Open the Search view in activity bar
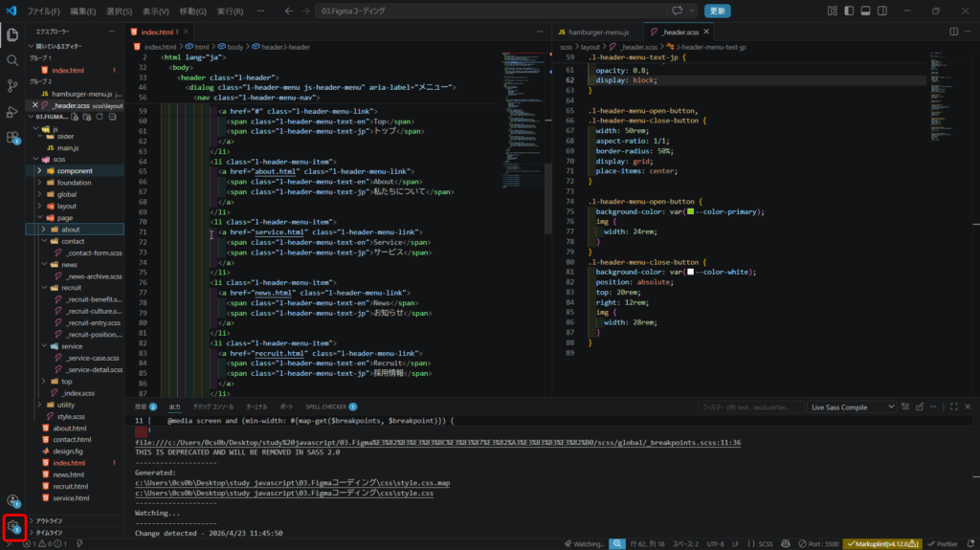 (x=12, y=59)
